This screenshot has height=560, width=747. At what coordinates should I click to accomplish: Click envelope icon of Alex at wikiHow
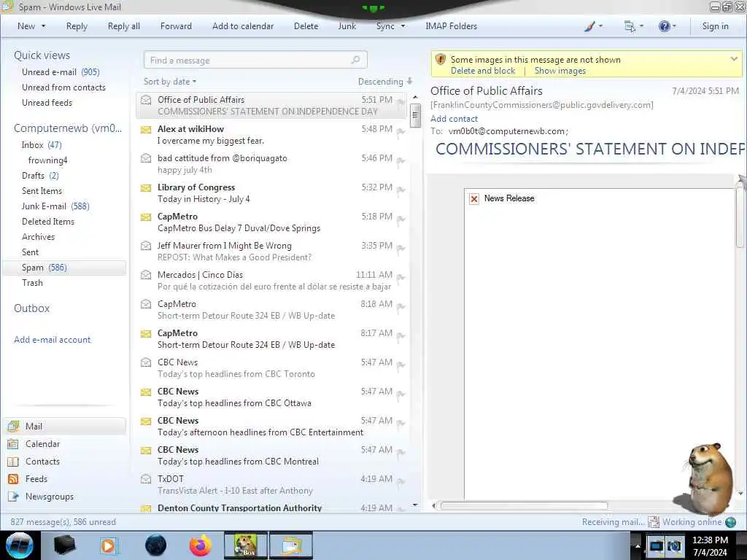[146, 130]
